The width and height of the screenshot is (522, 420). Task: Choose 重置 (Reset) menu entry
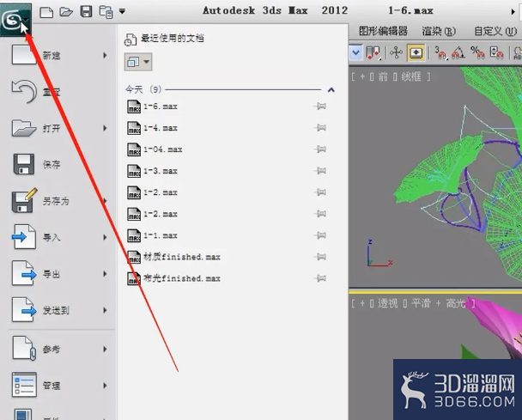tap(60, 92)
